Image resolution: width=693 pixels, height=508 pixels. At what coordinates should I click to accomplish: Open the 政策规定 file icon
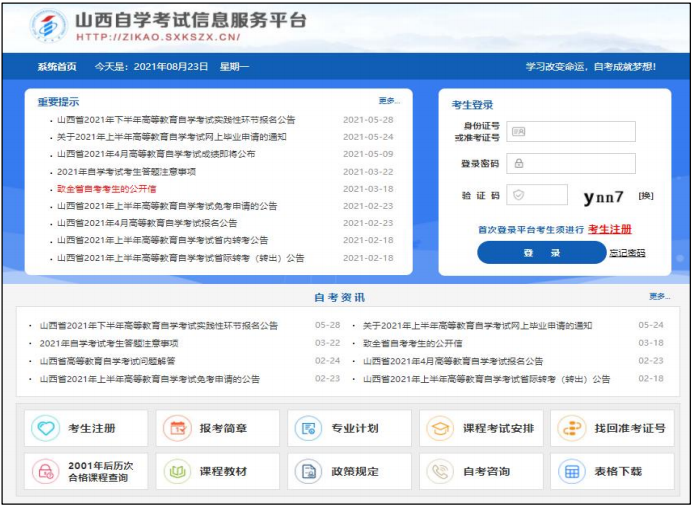click(309, 471)
